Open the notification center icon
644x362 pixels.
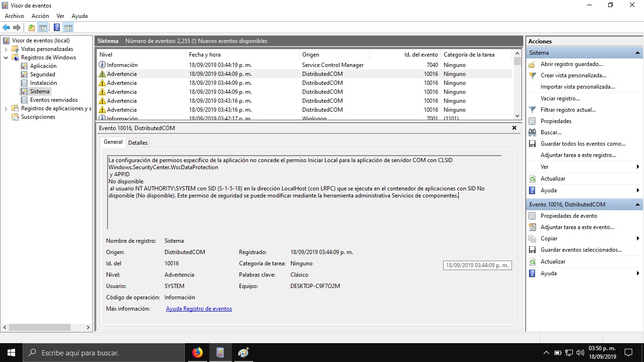point(628,353)
